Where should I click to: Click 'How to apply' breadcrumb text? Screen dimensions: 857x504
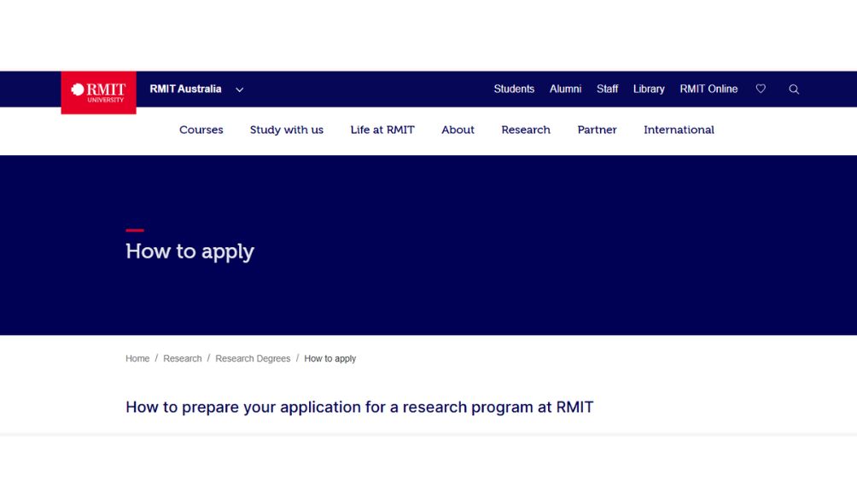(329, 358)
